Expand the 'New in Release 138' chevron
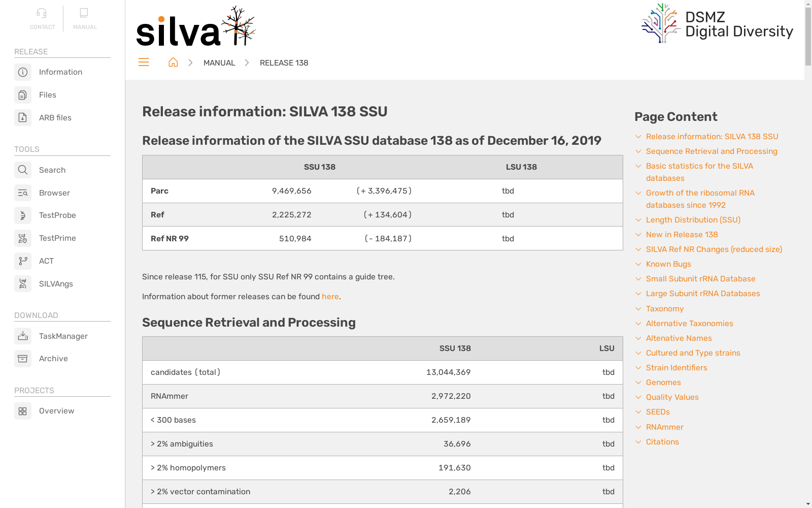 pyautogui.click(x=638, y=235)
